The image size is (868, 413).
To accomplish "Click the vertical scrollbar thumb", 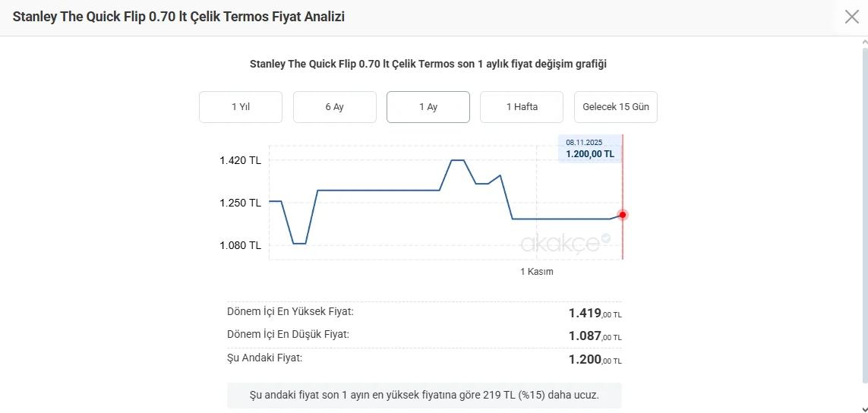I will click(863, 213).
